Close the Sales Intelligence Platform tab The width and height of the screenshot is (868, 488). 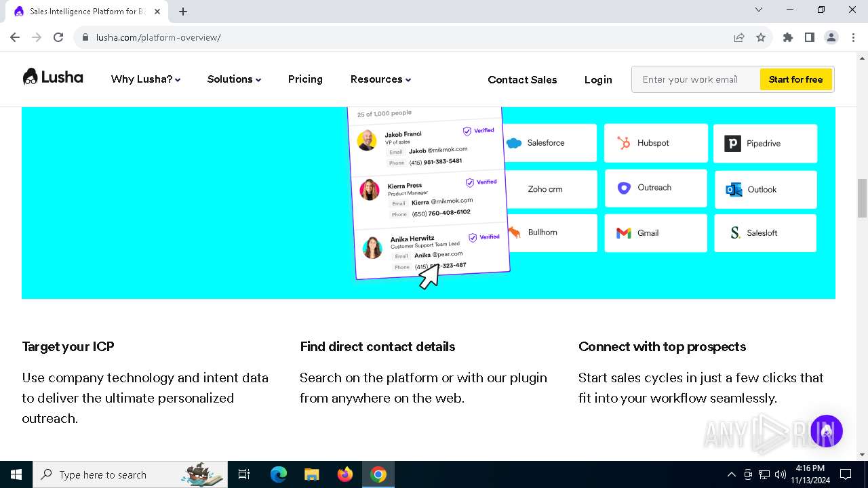pyautogui.click(x=157, y=12)
